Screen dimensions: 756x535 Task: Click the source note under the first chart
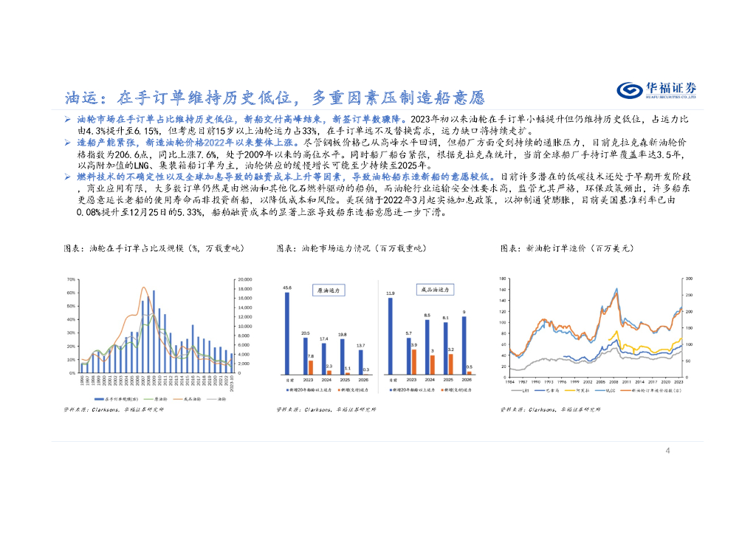pos(114,409)
